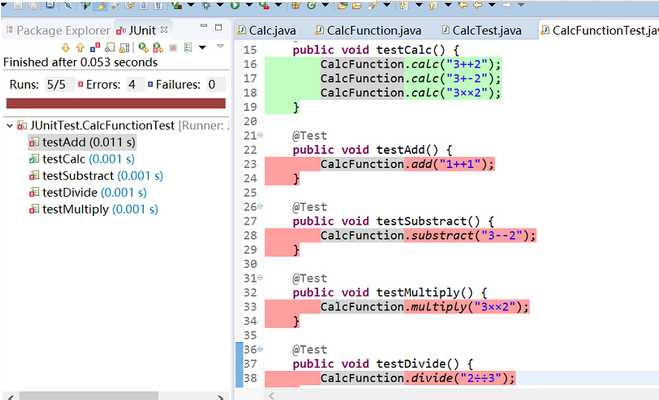659x400 pixels.
Task: Click the testMultiply error icon
Action: [34, 209]
